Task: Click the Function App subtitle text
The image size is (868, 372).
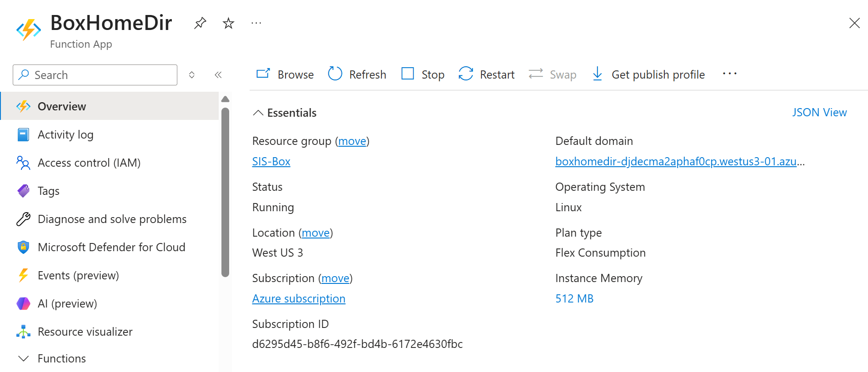Action: tap(81, 44)
